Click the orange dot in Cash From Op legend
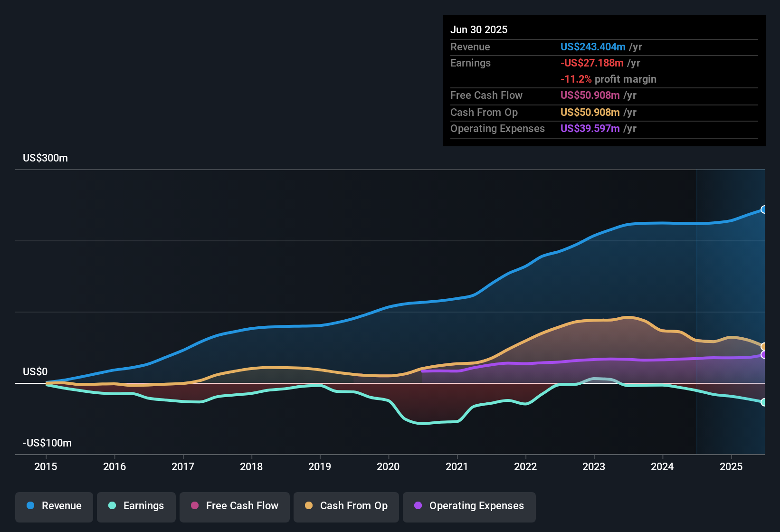The height and width of the screenshot is (532, 780). pos(309,505)
